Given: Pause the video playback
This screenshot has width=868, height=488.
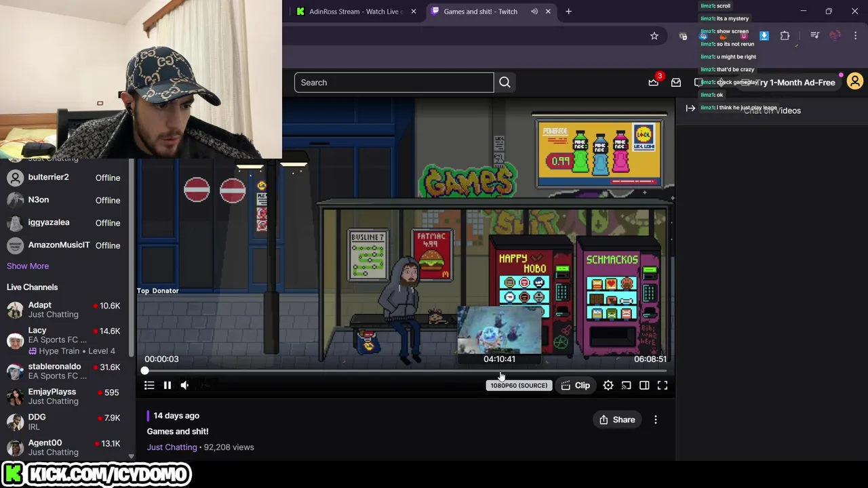Looking at the screenshot, I should coord(167,385).
